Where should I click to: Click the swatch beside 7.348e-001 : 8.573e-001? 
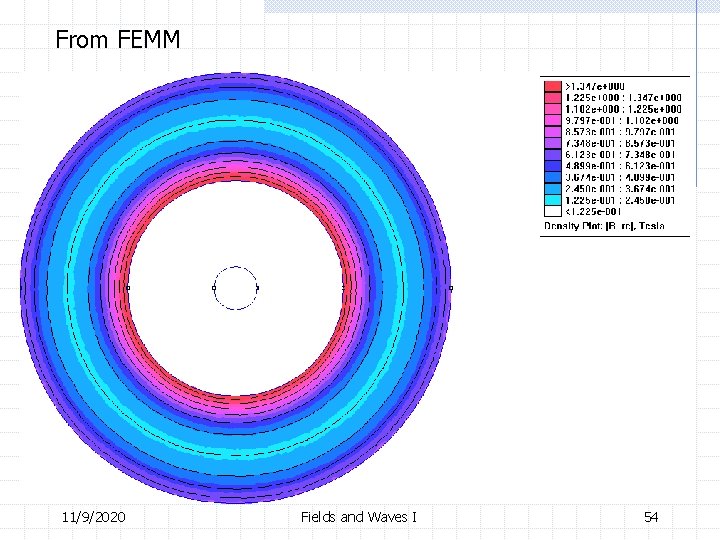pos(553,143)
